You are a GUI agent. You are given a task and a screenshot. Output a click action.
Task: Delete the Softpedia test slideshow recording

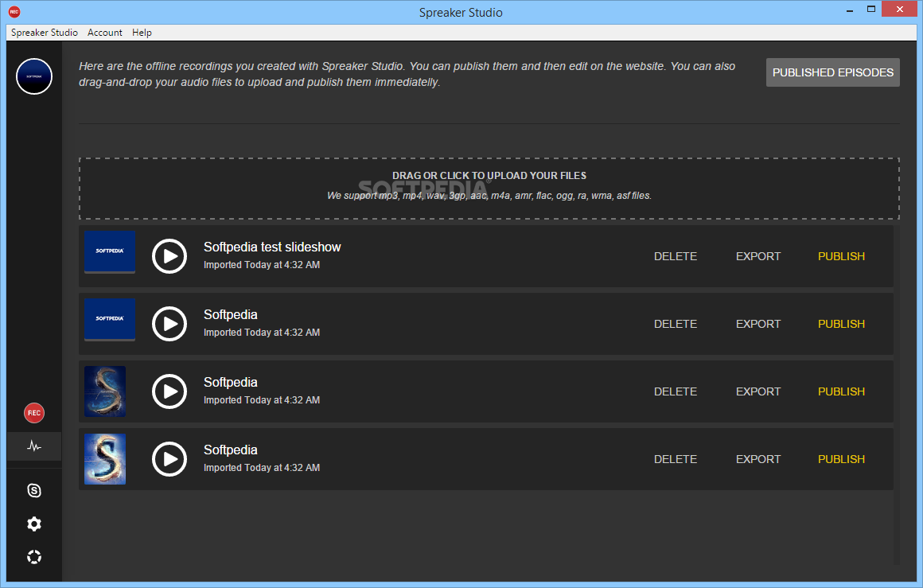[x=676, y=257]
